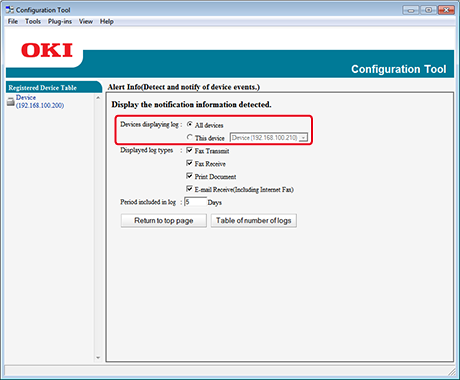This screenshot has width=460, height=380.
Task: Click the device list scroll-up arrow
Action: tap(98, 98)
